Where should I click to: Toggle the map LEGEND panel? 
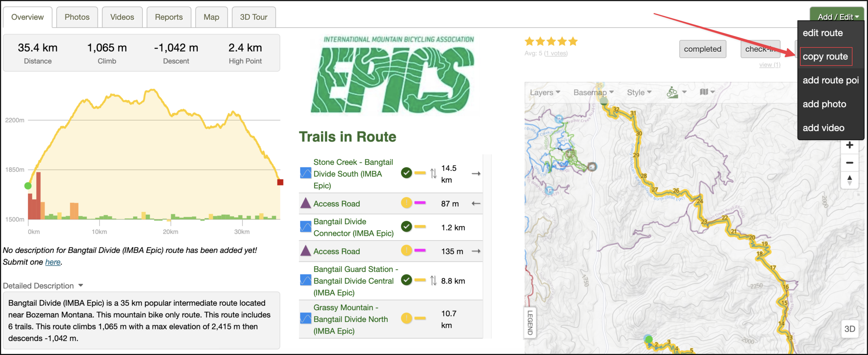(530, 322)
